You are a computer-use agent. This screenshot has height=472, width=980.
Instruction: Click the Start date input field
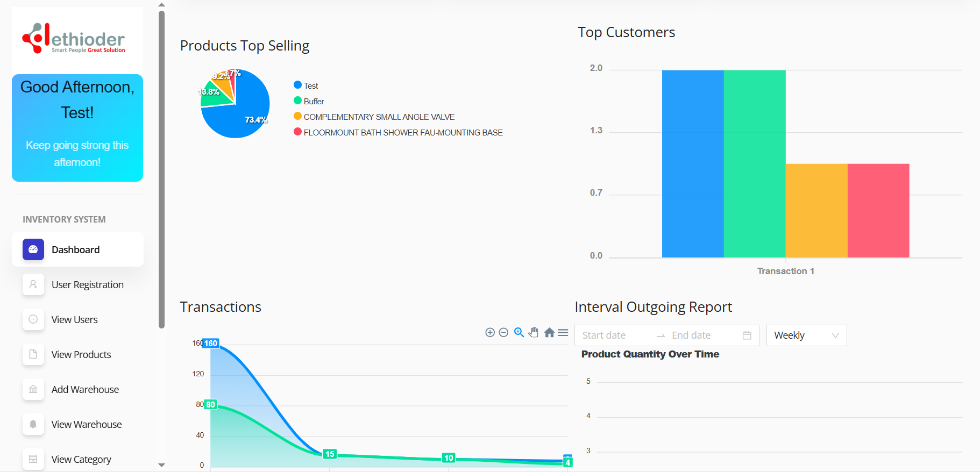point(616,335)
